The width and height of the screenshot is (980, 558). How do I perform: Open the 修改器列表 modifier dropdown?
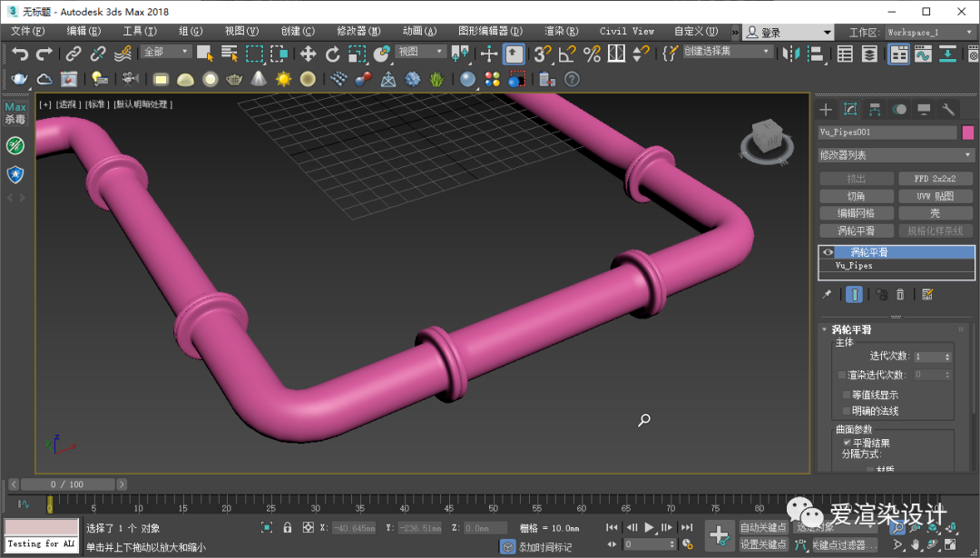tap(897, 155)
